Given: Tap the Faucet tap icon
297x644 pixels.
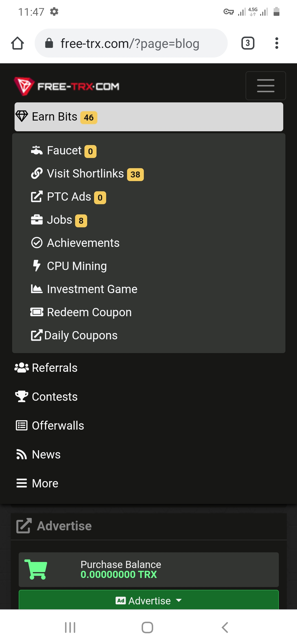Looking at the screenshot, I should 37,151.
